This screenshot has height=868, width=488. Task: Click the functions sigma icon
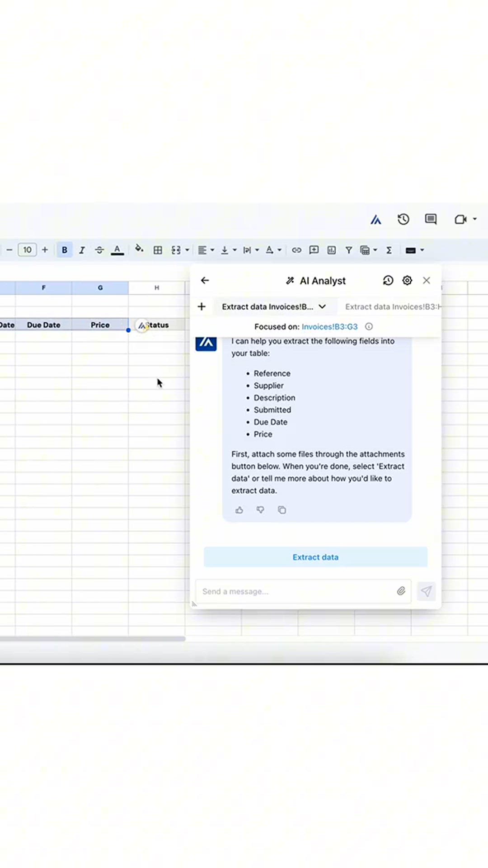[389, 250]
